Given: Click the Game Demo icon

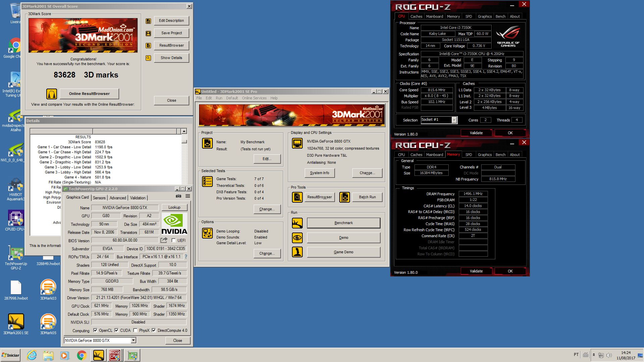Looking at the screenshot, I should tap(297, 252).
